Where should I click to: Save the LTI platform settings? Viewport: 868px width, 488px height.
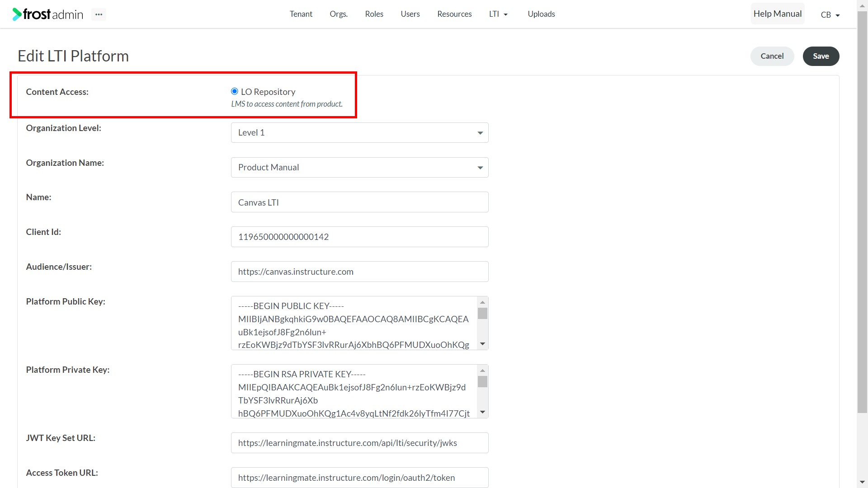tap(821, 56)
